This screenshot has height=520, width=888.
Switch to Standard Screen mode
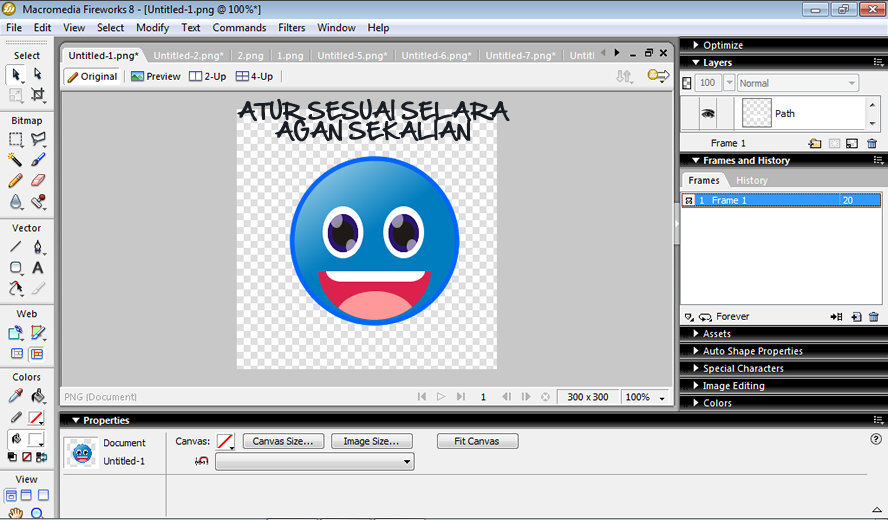pyautogui.click(x=11, y=495)
